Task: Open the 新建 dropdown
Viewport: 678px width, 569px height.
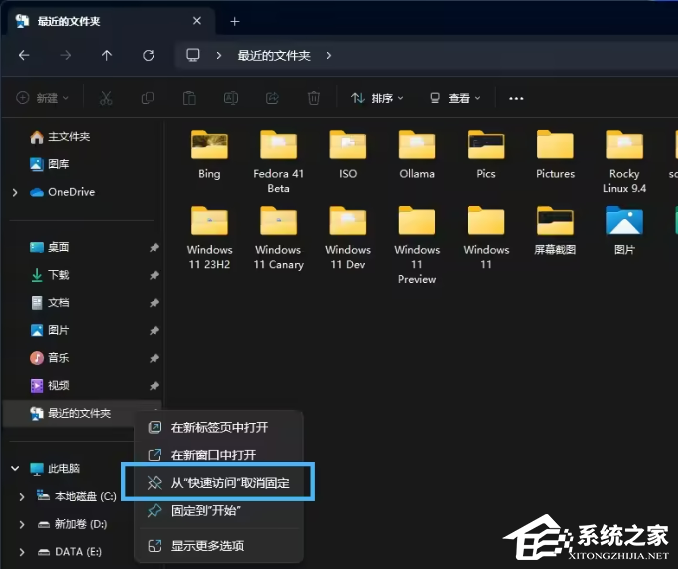Action: coord(42,98)
